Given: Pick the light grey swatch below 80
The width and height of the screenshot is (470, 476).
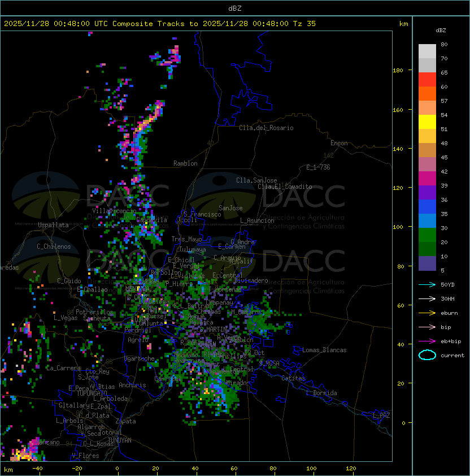Looking at the screenshot, I should (427, 51).
